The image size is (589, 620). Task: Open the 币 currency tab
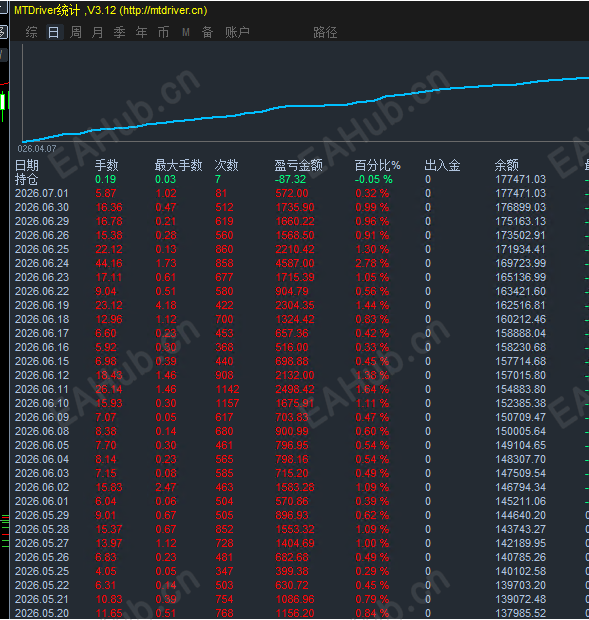(x=163, y=32)
